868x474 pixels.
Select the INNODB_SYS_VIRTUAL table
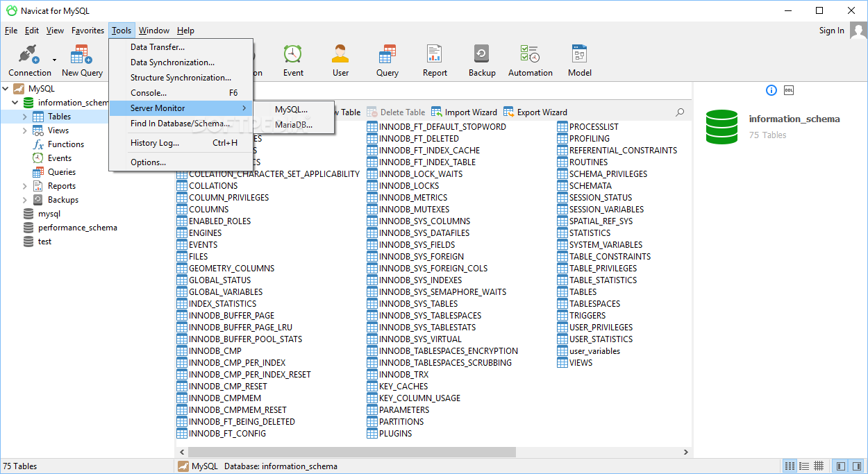pos(420,339)
